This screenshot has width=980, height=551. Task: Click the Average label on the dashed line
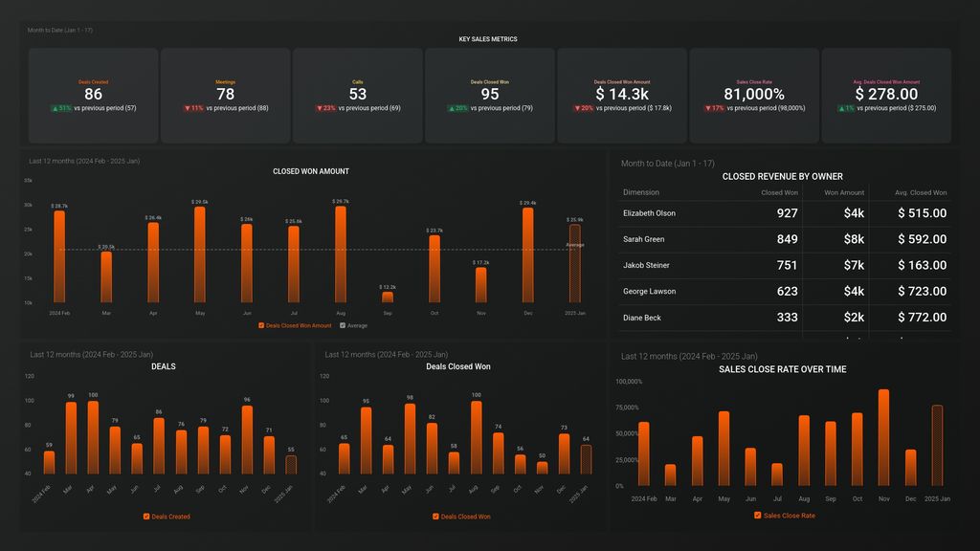tap(575, 245)
